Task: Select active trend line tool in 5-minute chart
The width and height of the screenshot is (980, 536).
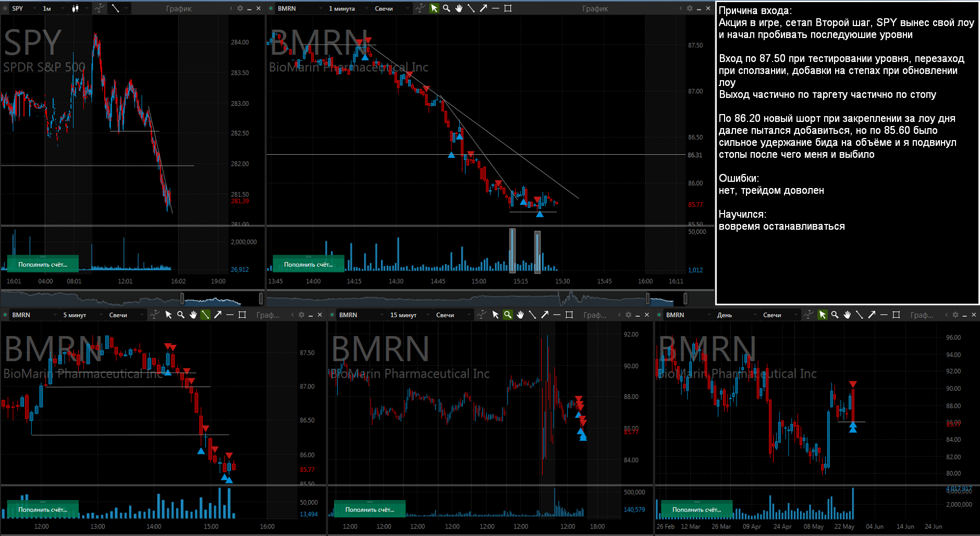Action: (x=205, y=315)
